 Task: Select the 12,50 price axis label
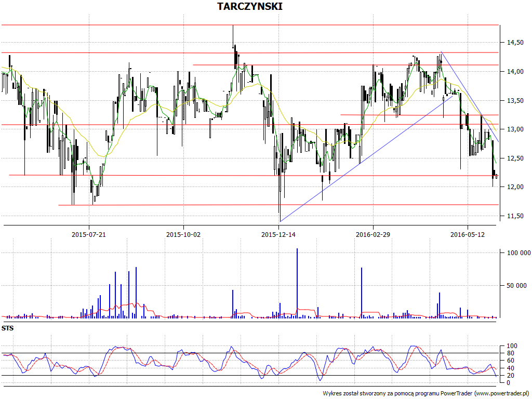point(515,158)
